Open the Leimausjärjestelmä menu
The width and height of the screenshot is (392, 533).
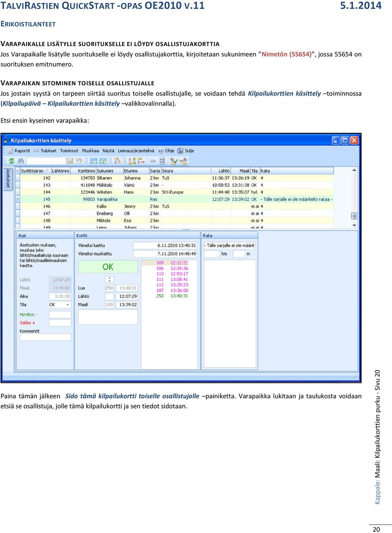click(x=136, y=151)
